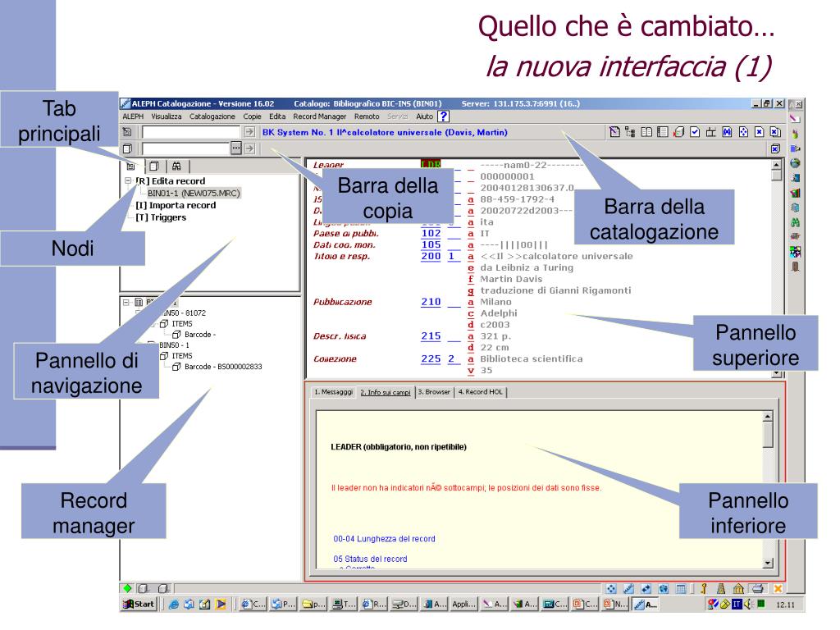Click field tag 105 link
The image size is (840, 630).
[x=431, y=244]
